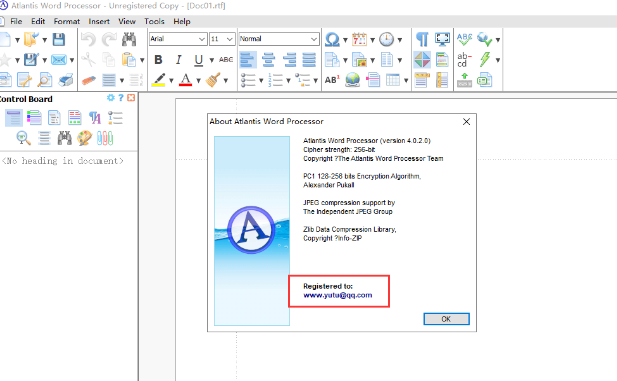Click the Paste clipboard icon
The width and height of the screenshot is (617, 381).
128,60
